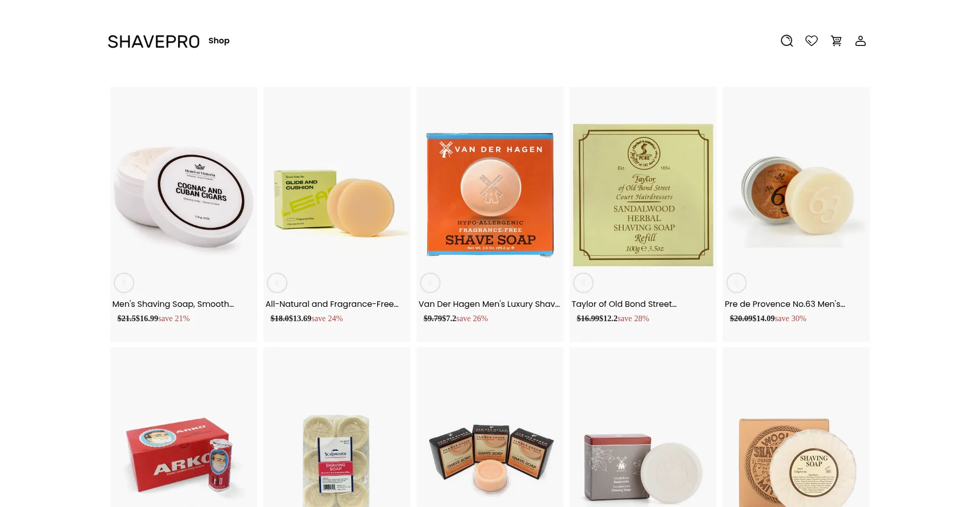The image size is (980, 507).
Task: Open the search icon in header
Action: (x=787, y=41)
